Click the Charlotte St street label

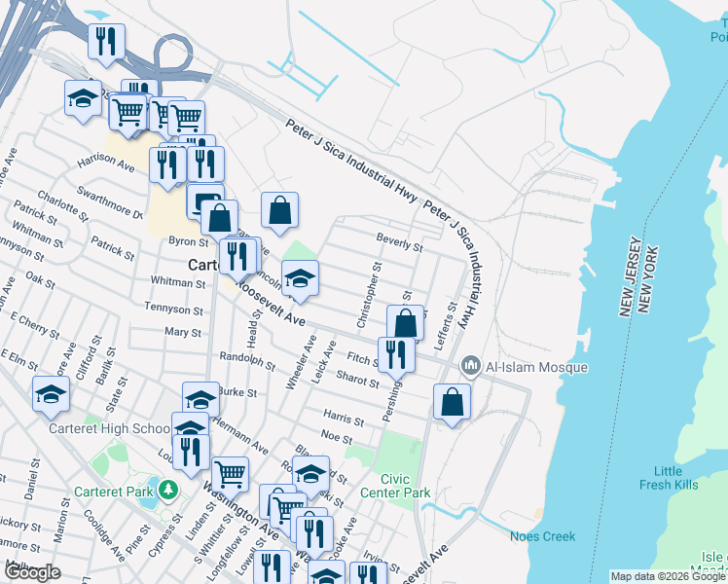(62, 205)
